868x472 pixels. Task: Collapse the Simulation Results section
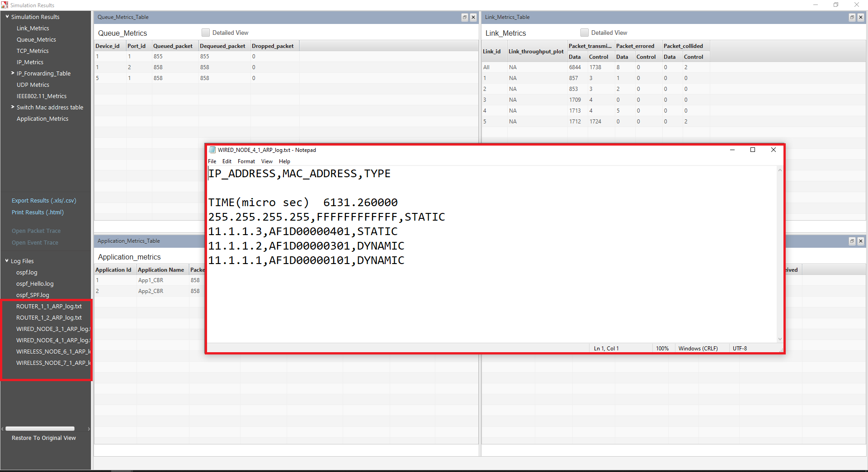7,17
